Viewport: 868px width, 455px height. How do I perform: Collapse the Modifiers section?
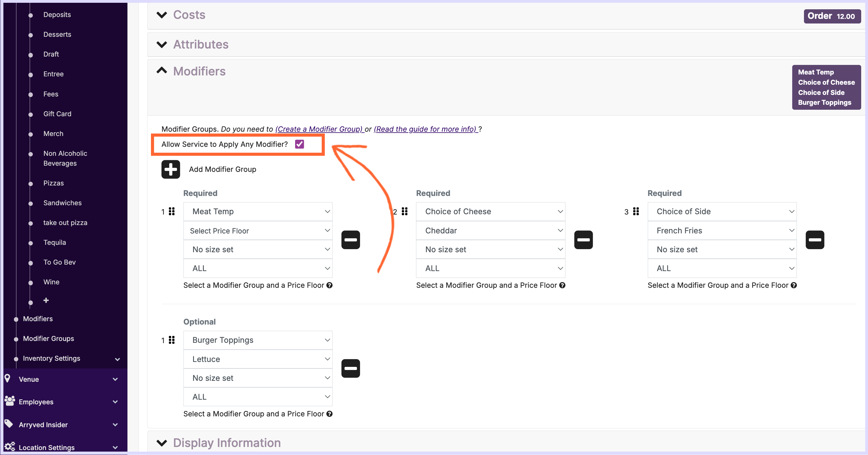click(162, 71)
